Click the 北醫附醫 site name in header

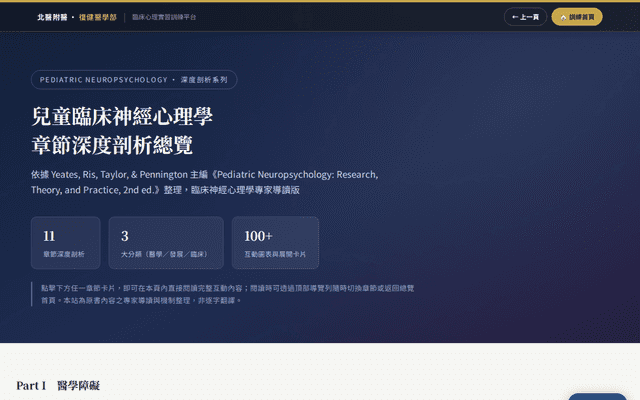coord(52,17)
